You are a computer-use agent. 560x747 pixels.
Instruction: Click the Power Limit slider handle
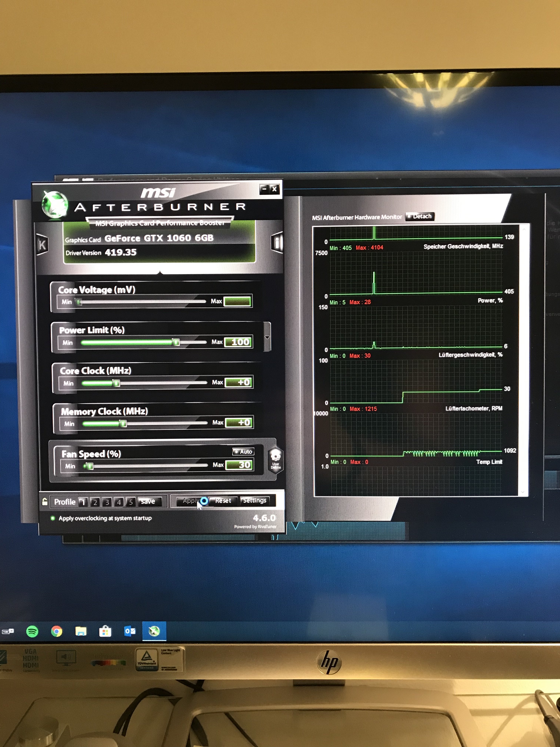(x=176, y=342)
